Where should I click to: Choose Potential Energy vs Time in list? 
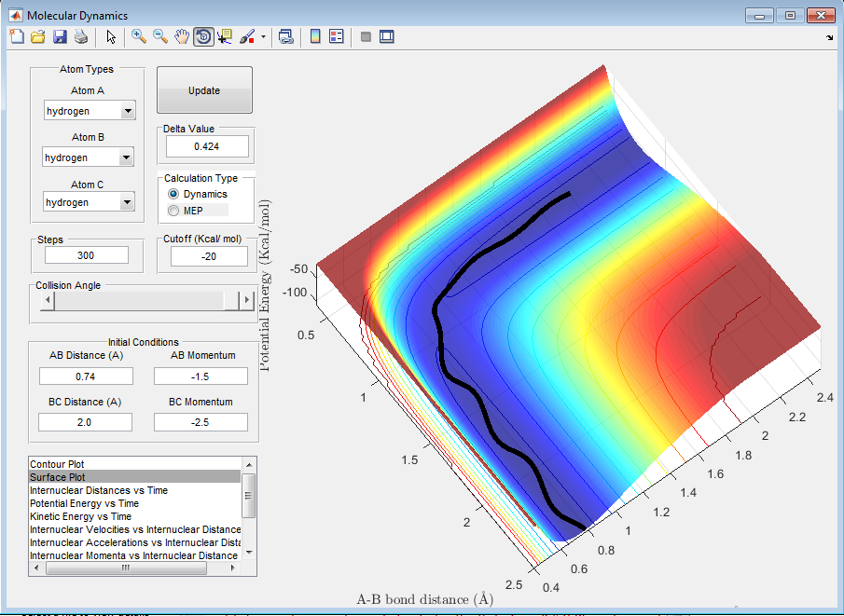tap(84, 503)
